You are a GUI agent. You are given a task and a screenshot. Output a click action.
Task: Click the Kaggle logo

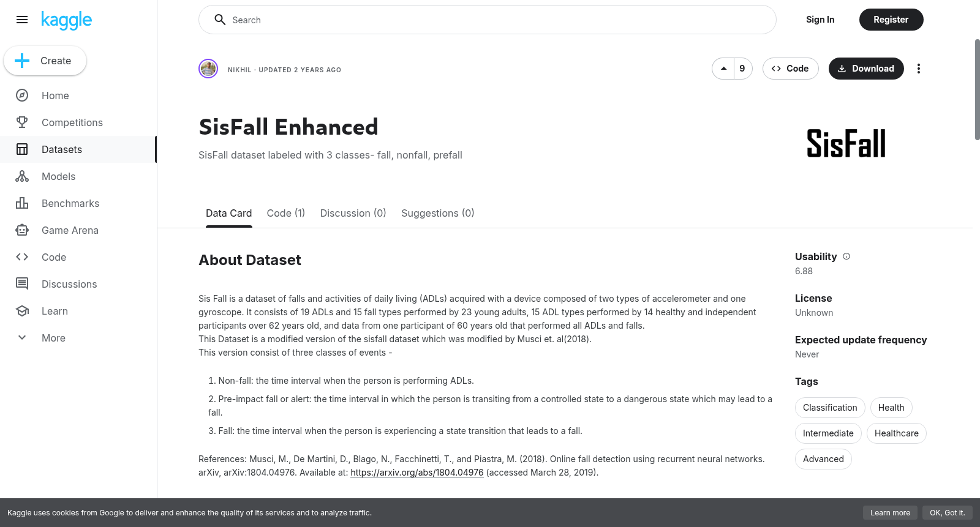click(x=66, y=20)
